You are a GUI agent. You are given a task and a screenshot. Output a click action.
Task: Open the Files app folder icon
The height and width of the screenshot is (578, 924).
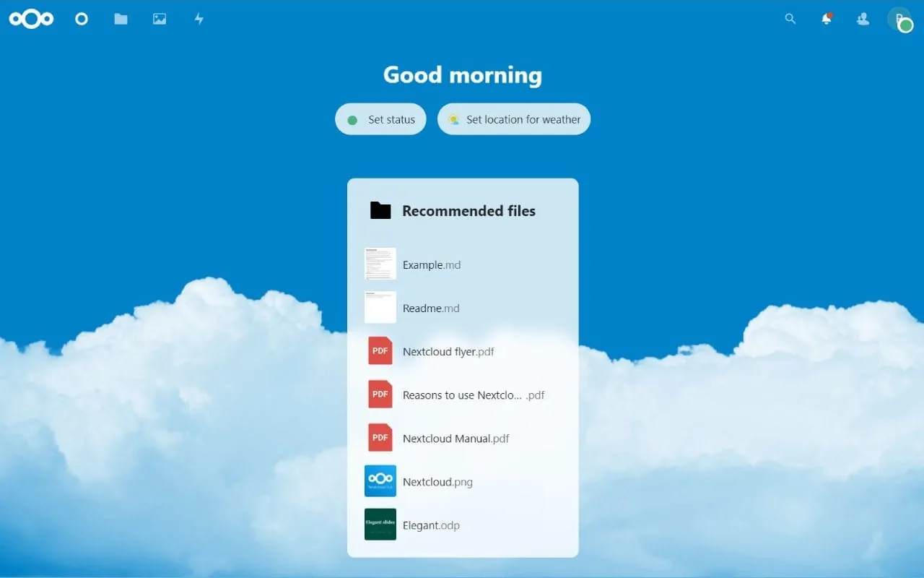[121, 19]
